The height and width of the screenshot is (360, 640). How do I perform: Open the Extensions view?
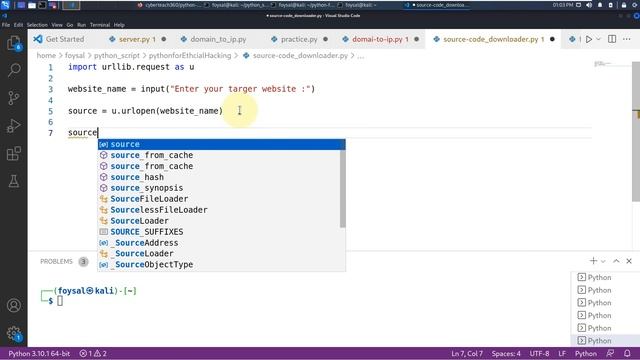pyautogui.click(x=13, y=153)
